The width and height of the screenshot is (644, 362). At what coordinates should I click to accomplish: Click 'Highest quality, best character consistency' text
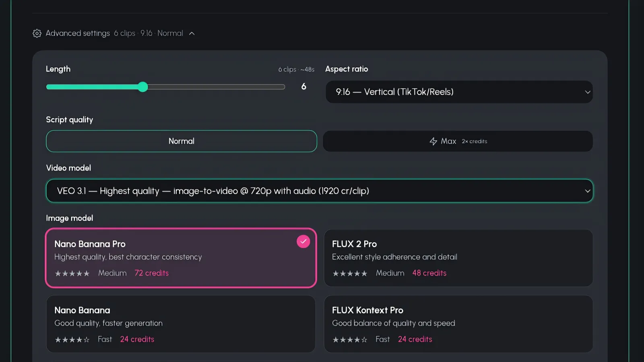click(x=128, y=257)
